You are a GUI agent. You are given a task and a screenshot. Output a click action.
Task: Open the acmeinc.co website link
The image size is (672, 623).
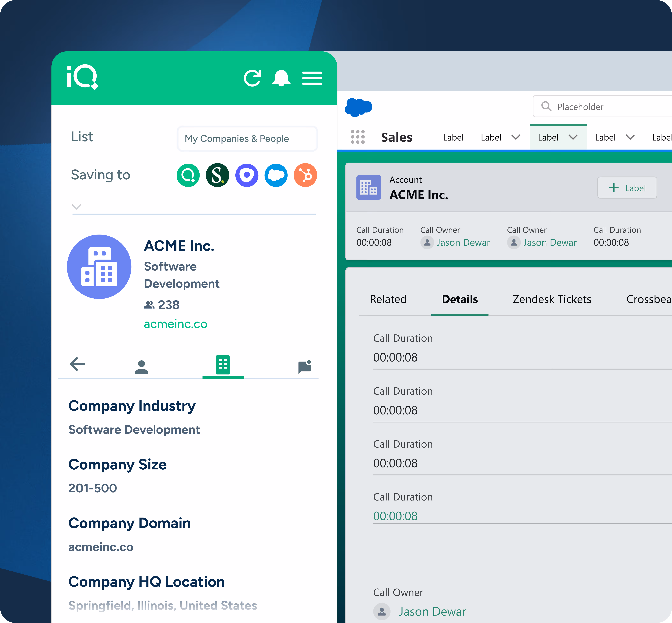[x=175, y=324]
